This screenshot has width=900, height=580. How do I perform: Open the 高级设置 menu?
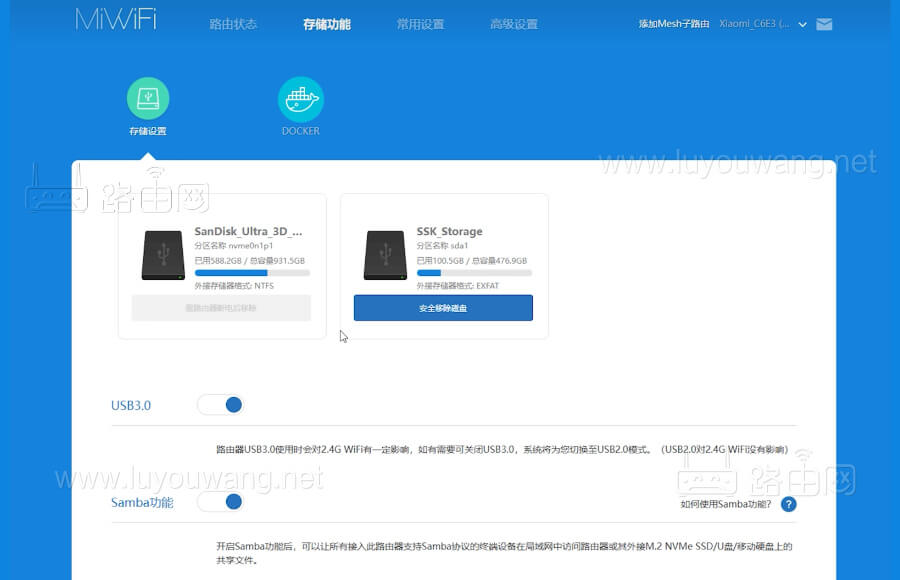(514, 23)
